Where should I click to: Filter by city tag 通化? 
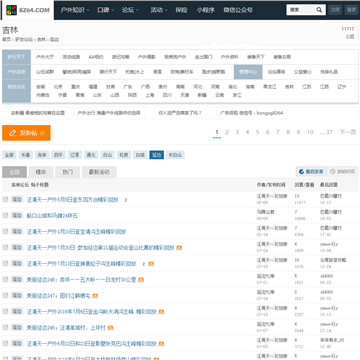pos(91,155)
